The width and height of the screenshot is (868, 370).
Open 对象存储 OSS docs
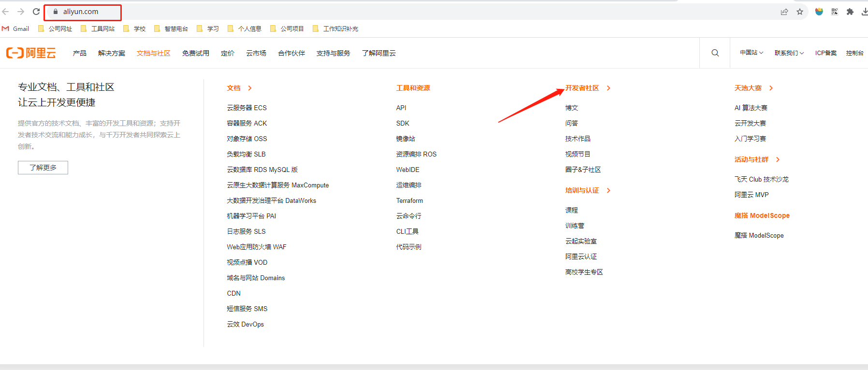pyautogui.click(x=247, y=139)
